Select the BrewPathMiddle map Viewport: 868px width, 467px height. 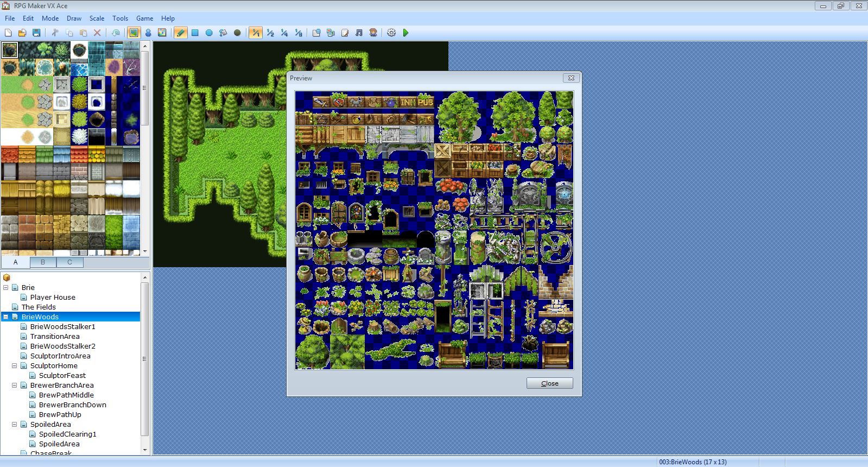[66, 395]
